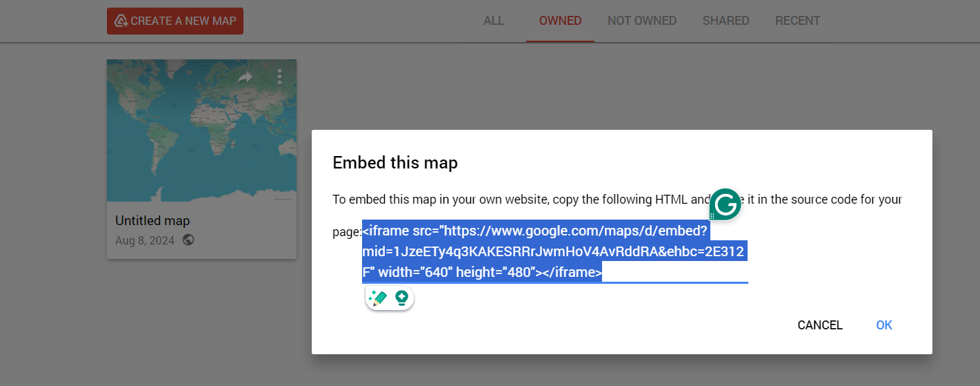This screenshot has height=386, width=980.
Task: Confirm with the OK button
Action: 884,325
